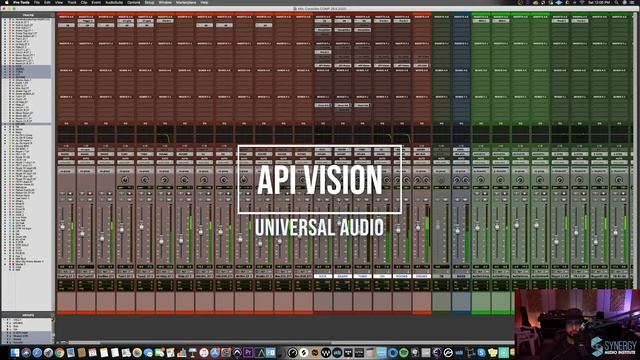Open the File menu

point(36,2)
